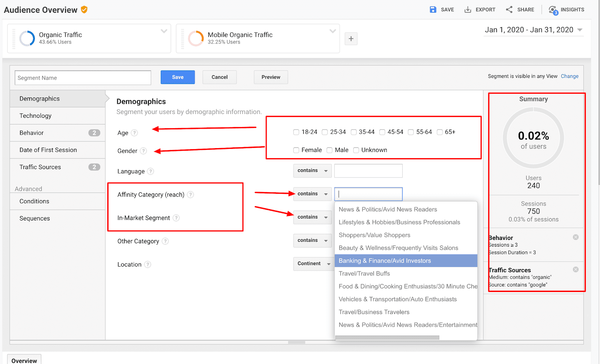Open the date range Jan 2020 picker

click(x=533, y=30)
